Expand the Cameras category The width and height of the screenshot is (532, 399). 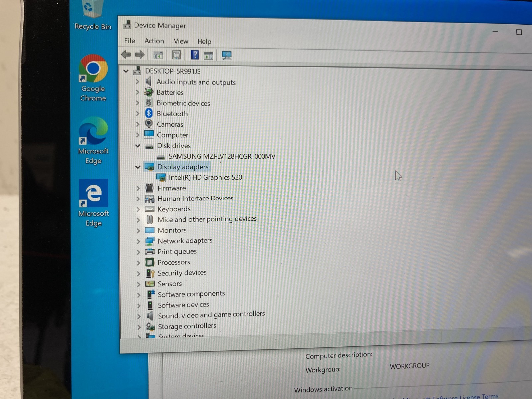click(x=137, y=124)
